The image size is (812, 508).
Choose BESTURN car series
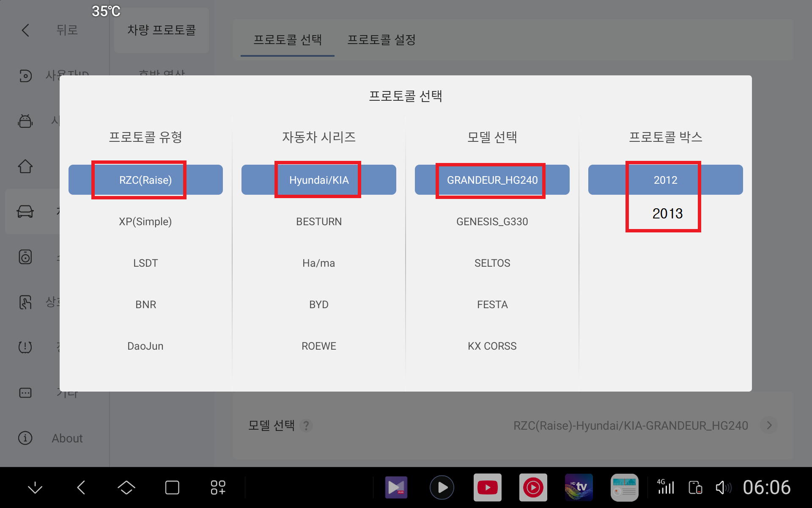(x=319, y=221)
